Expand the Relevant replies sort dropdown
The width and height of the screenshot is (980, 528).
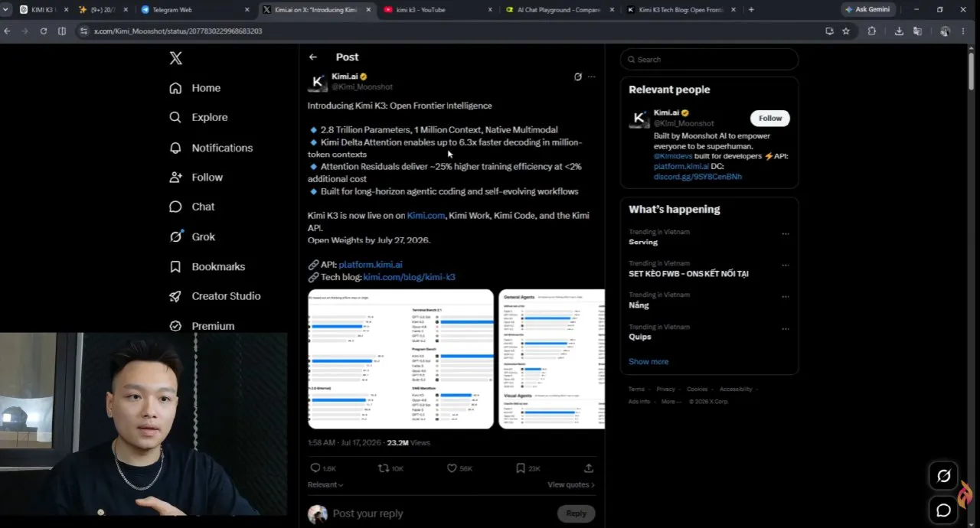click(x=325, y=484)
